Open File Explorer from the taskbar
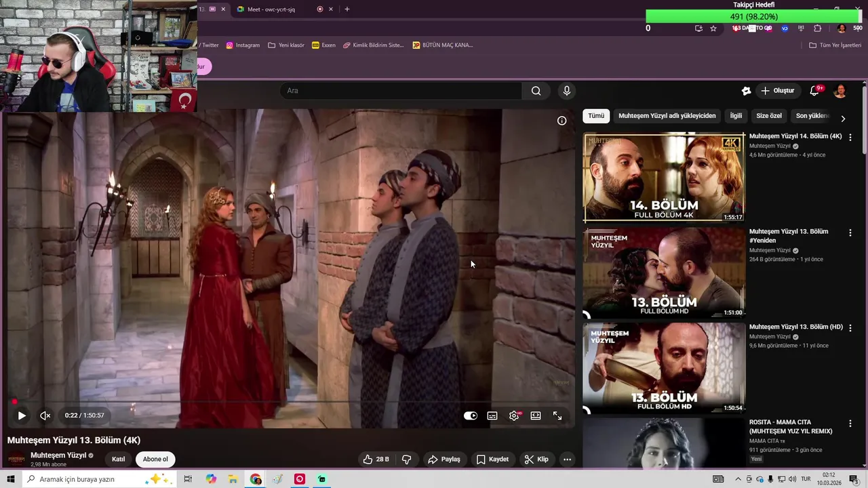This screenshot has width=868, height=488. point(233,479)
